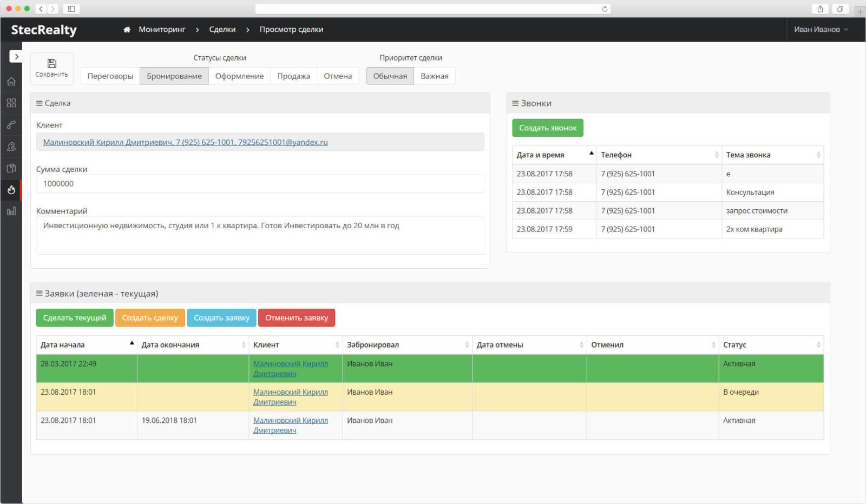
Task: Open the clients people icon in sidebar
Action: 11,147
